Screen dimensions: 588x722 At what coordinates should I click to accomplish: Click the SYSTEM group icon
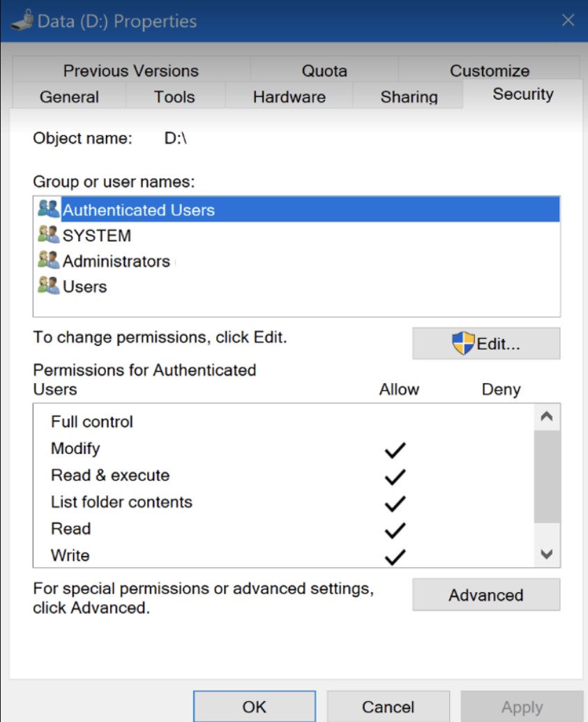(49, 236)
